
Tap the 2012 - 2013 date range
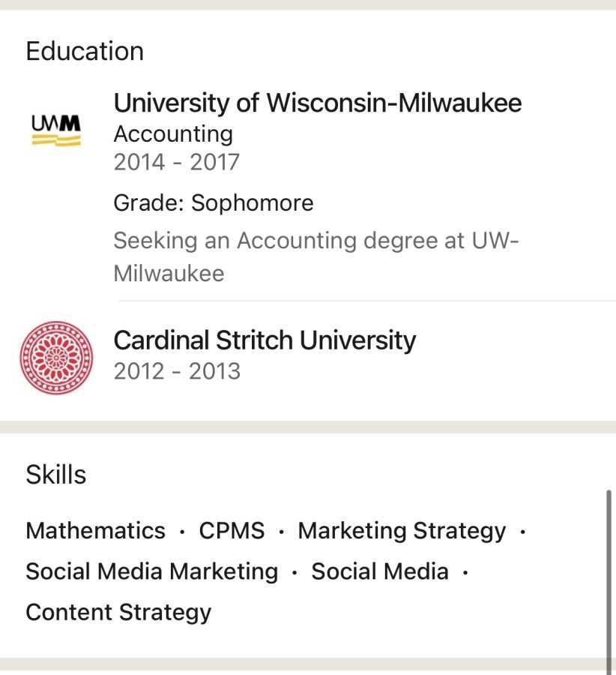177,371
